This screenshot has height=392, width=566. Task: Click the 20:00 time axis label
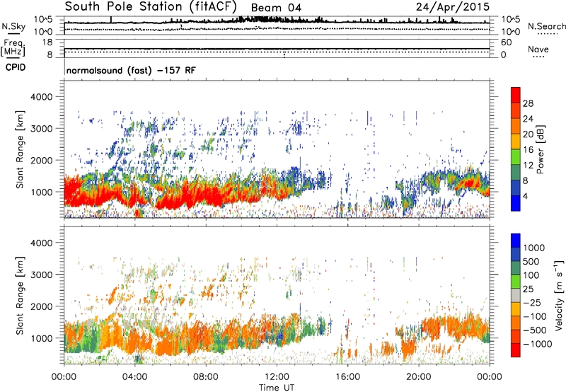coord(418,377)
